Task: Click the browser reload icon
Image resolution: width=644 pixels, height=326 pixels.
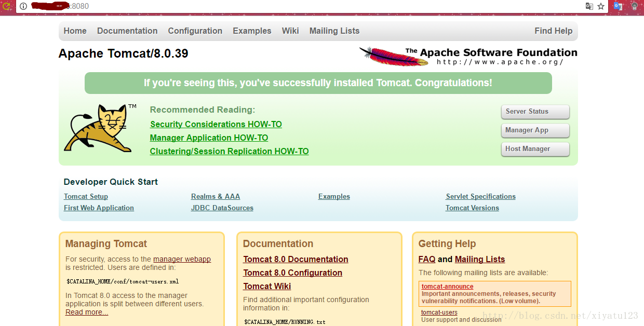Action: [7, 6]
